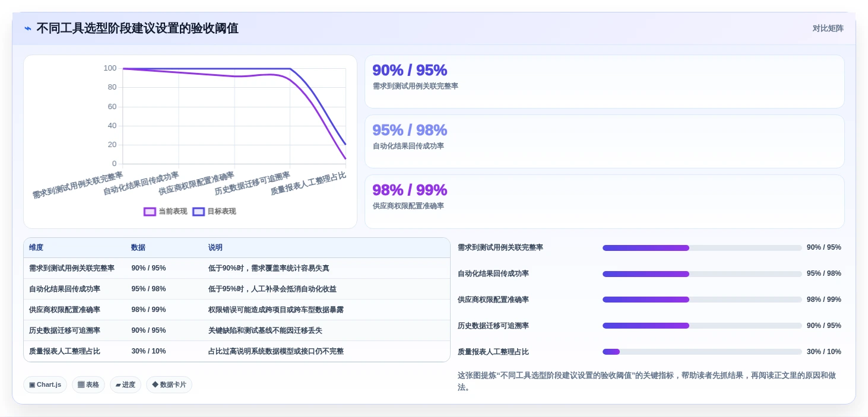The width and height of the screenshot is (868, 417).
Task: Click the 数据 column header
Action: [x=138, y=247]
